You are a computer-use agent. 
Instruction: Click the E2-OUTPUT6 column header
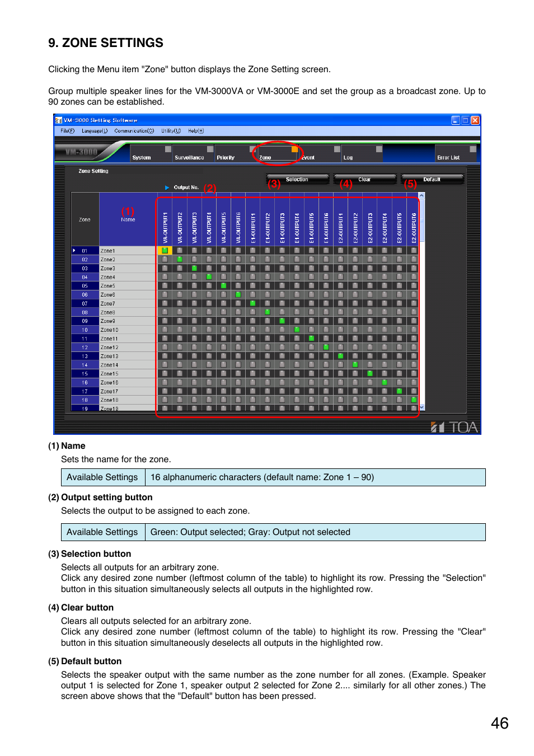pyautogui.click(x=414, y=219)
